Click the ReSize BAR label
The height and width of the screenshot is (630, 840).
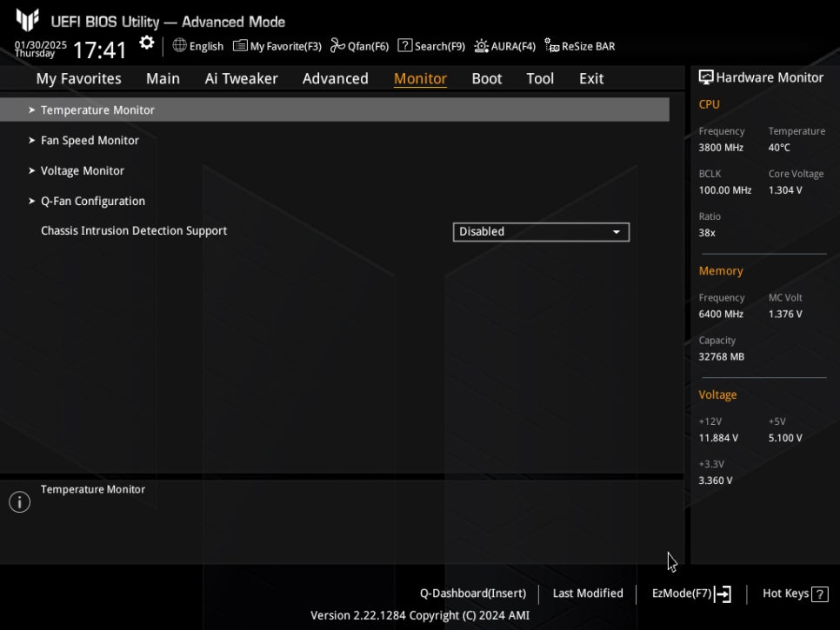[588, 47]
